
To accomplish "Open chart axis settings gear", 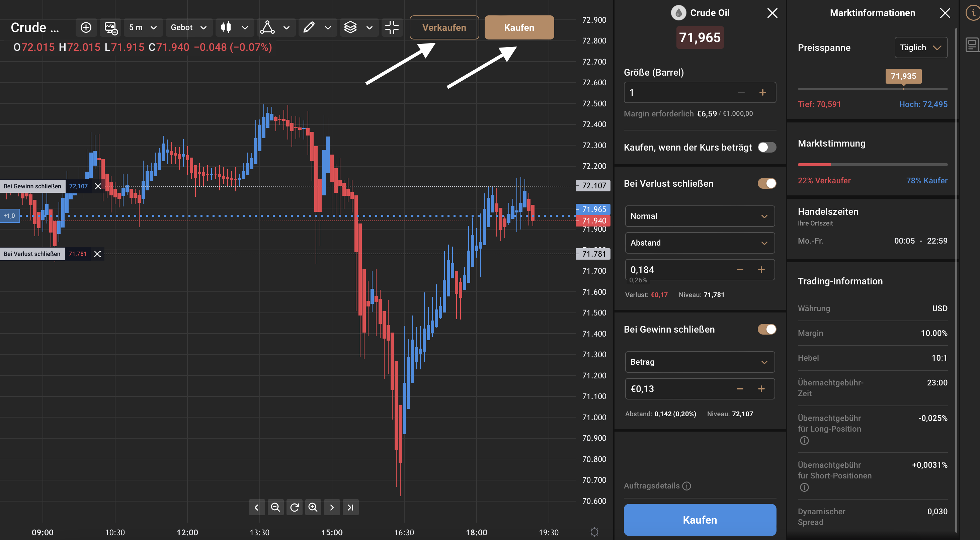I will pyautogui.click(x=594, y=532).
